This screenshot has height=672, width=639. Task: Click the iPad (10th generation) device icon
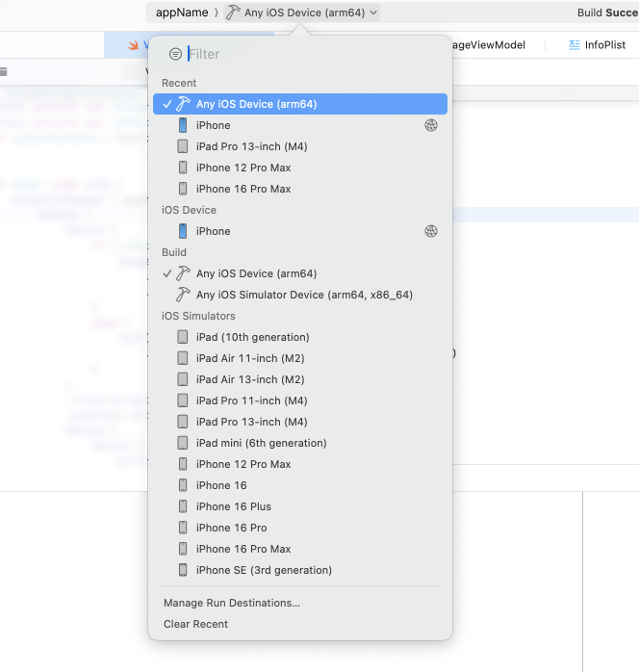[183, 337]
